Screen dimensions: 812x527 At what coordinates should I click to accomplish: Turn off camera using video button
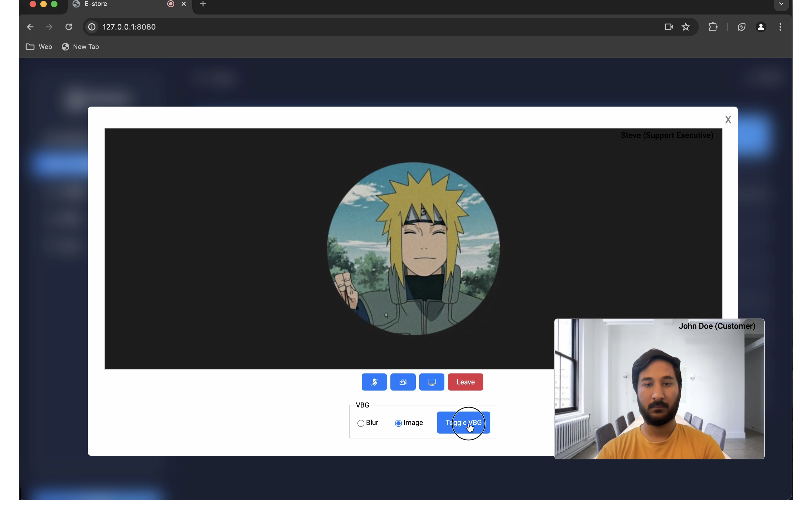pos(403,382)
